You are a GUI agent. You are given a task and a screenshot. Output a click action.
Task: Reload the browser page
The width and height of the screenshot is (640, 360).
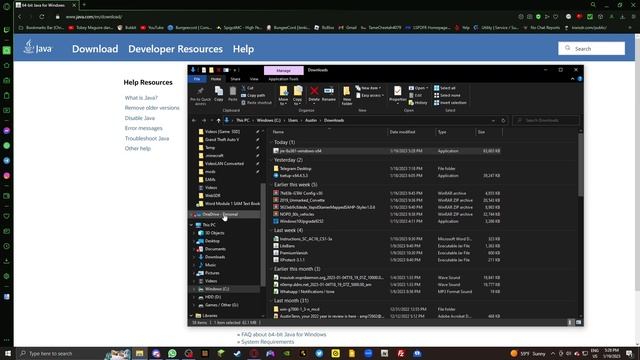click(42, 17)
